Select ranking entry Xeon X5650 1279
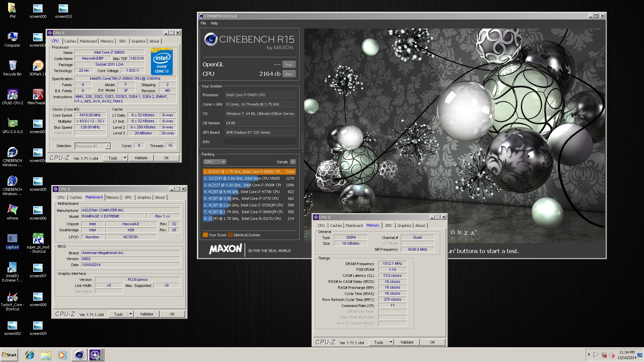The width and height of the screenshot is (644, 362). tap(249, 178)
